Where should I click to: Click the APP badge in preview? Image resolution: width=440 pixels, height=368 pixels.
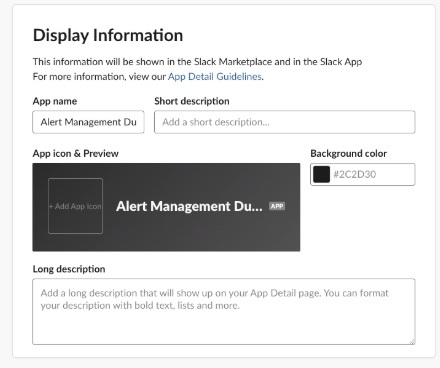[x=277, y=206]
